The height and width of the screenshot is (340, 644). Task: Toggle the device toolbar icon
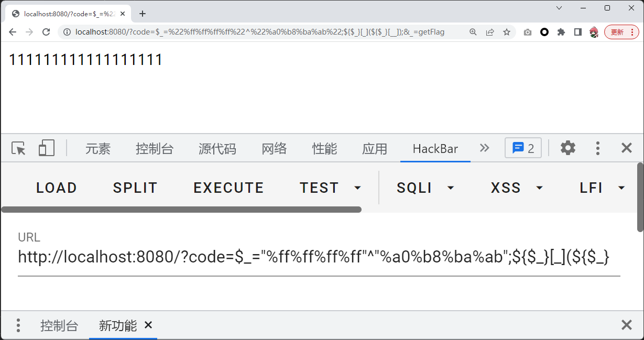click(47, 148)
